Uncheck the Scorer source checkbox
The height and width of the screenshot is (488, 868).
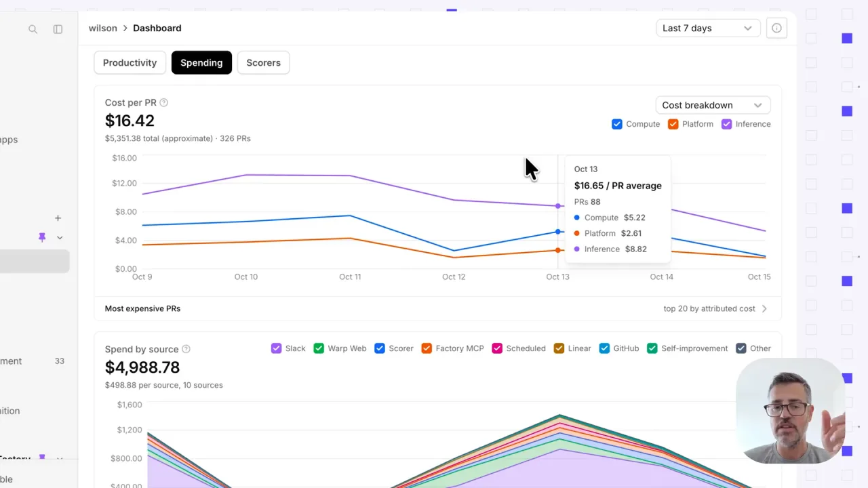(x=380, y=348)
